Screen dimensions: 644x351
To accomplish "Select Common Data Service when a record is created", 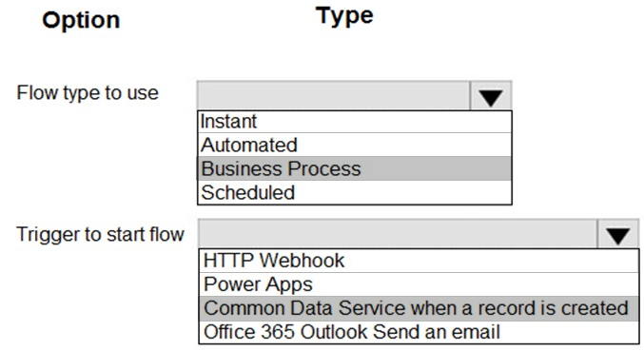I will 419,308.
